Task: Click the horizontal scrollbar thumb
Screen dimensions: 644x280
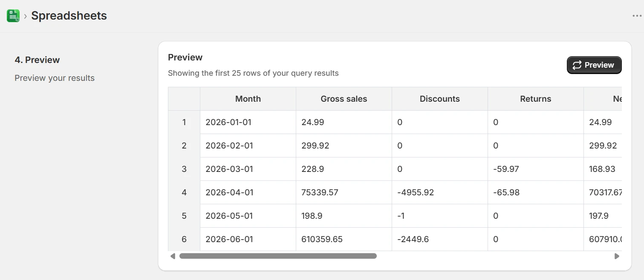Action: [278, 256]
